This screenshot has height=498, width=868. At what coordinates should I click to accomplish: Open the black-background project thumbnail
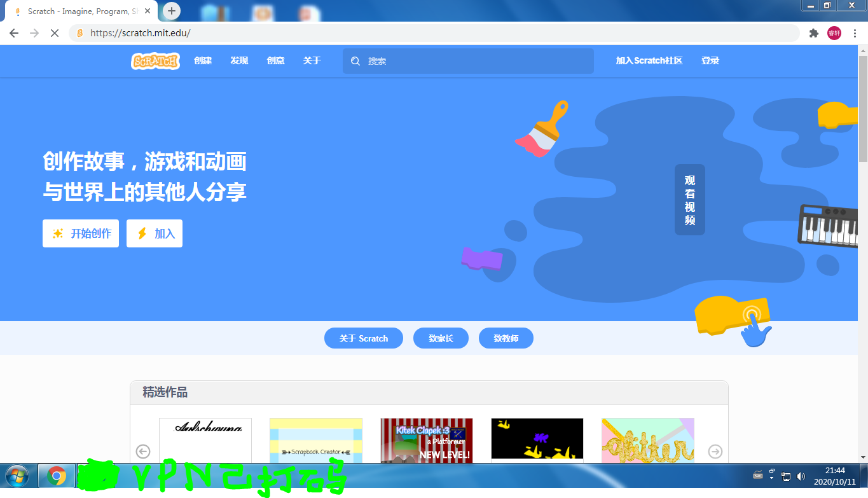537,440
